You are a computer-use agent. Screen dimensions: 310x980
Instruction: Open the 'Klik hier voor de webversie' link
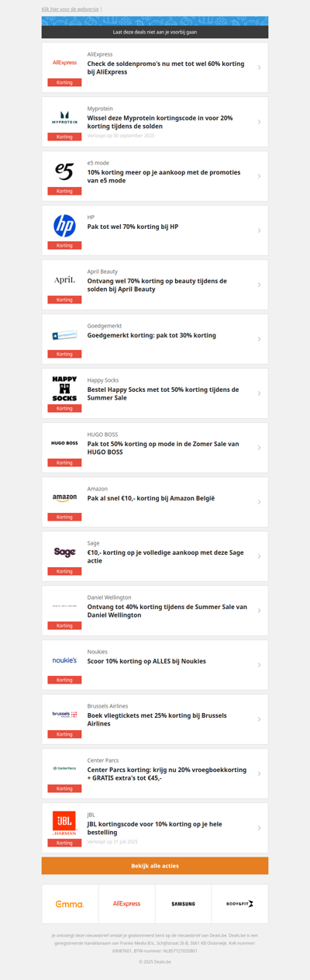tap(70, 9)
